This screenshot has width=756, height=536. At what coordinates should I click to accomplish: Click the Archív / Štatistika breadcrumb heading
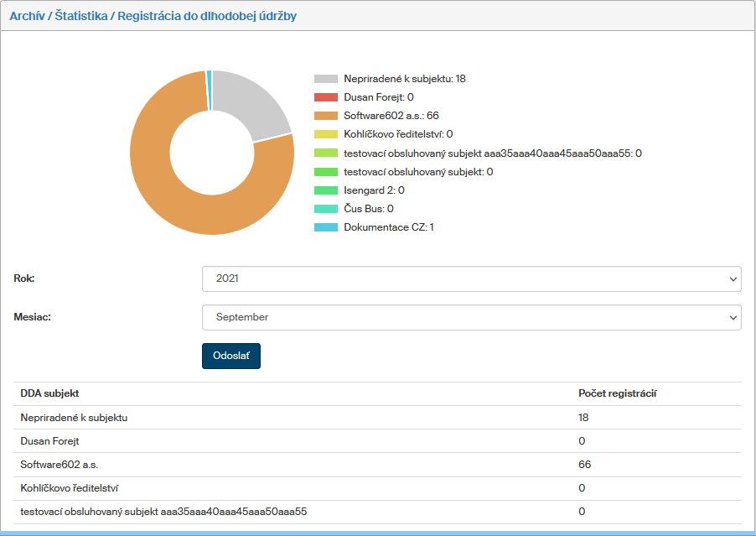(x=153, y=16)
